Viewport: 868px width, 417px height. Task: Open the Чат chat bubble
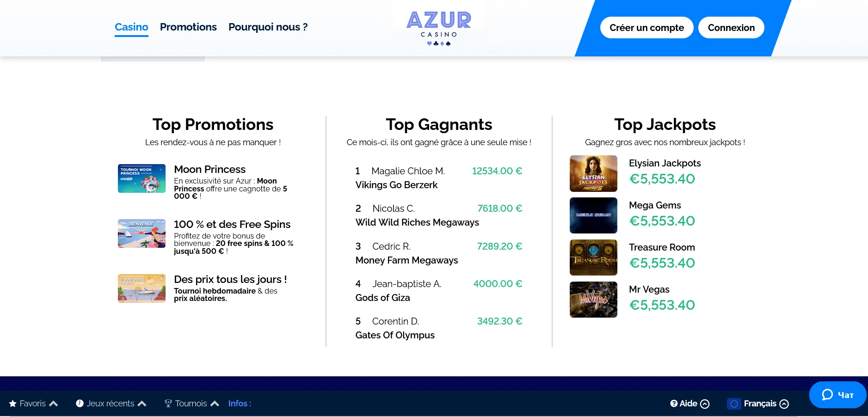tap(837, 395)
